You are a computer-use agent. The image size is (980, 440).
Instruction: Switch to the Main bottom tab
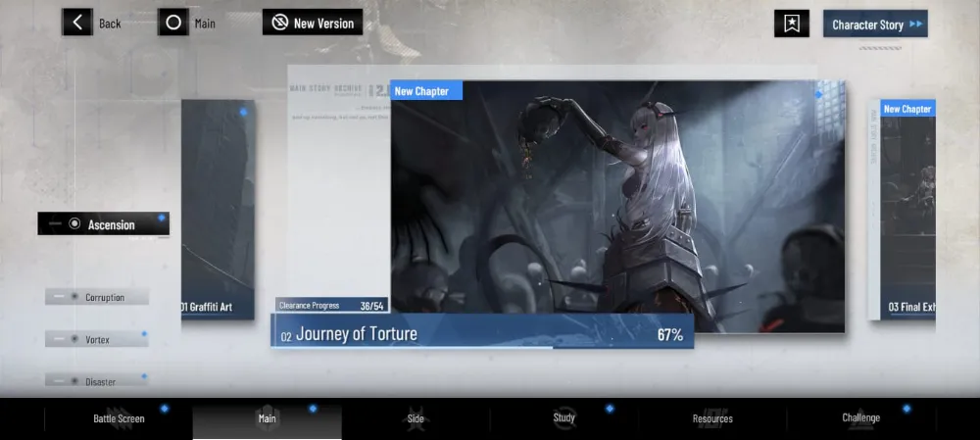coord(267,418)
